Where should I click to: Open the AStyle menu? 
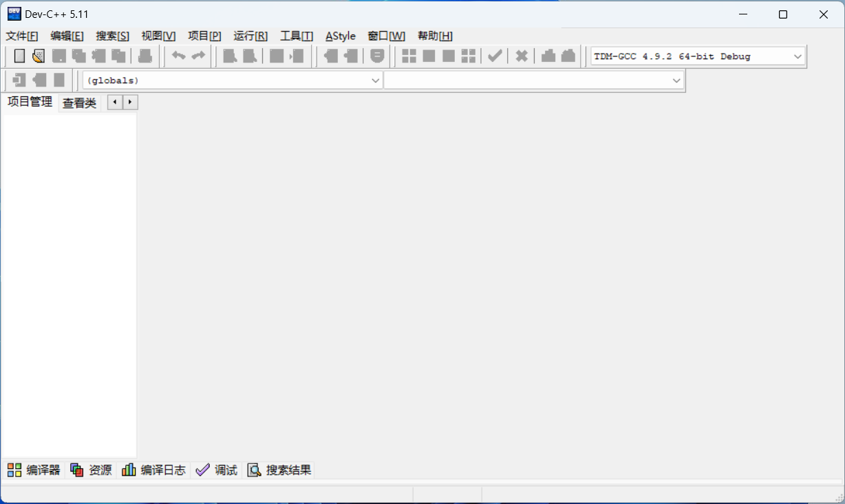(x=341, y=36)
